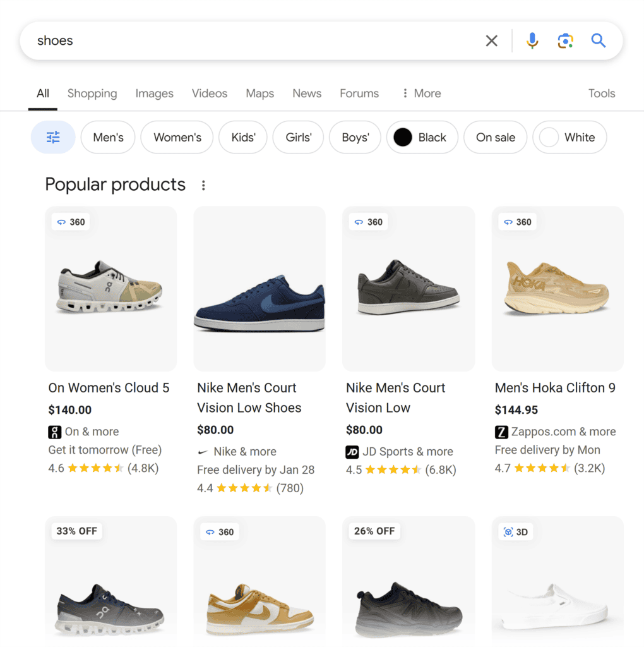Click the 360 badge on the gold Nike Dunk
The width and height of the screenshot is (644, 647).
click(219, 532)
